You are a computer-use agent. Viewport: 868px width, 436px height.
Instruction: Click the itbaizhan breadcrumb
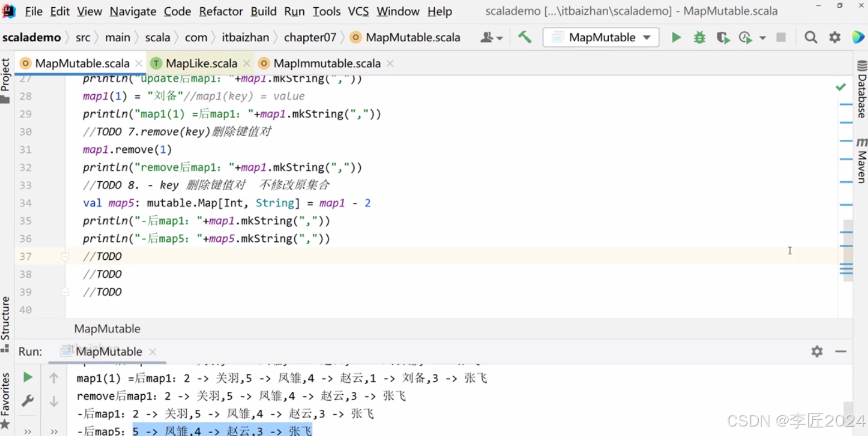point(245,37)
